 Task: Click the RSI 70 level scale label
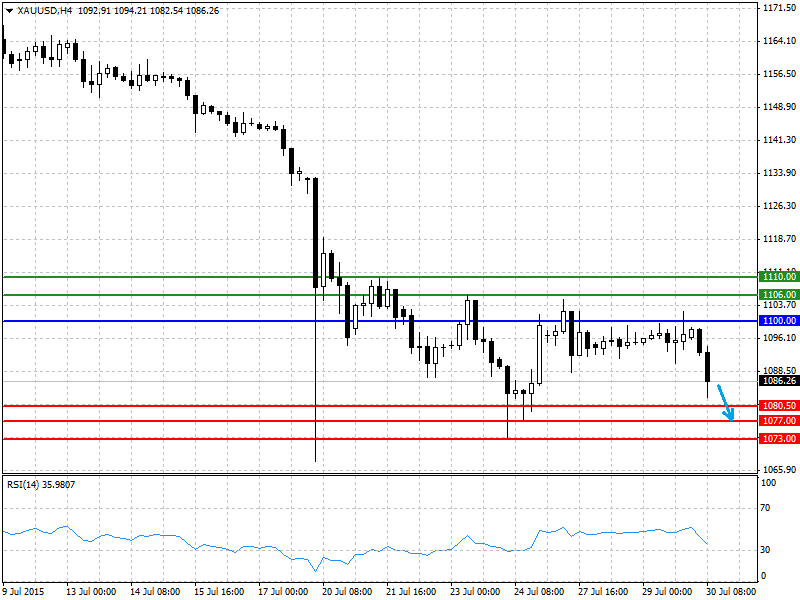pos(765,508)
